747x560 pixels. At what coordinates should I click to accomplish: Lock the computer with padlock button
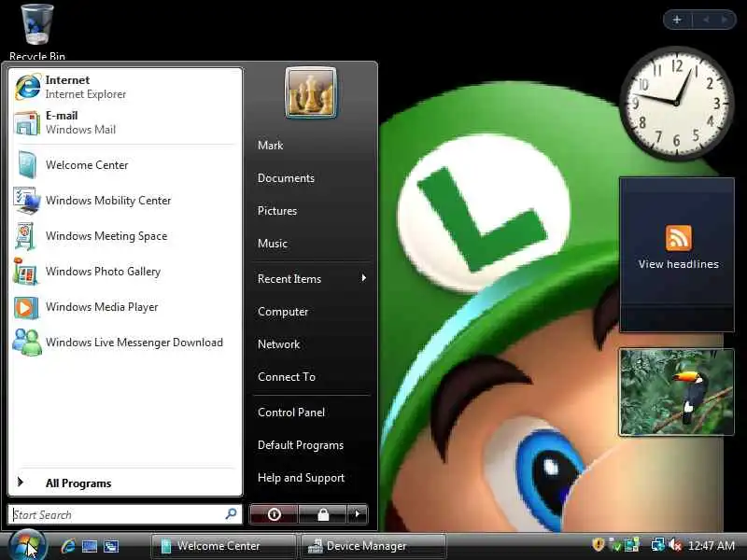pos(323,514)
